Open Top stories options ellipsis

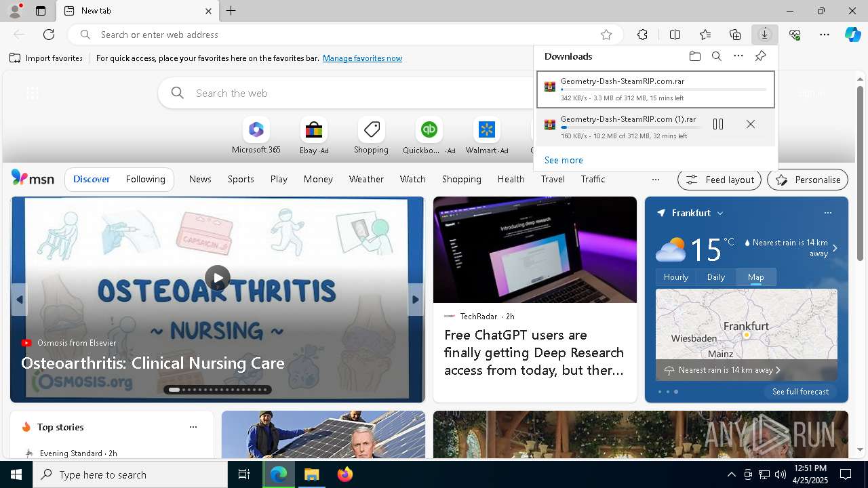pyautogui.click(x=193, y=427)
